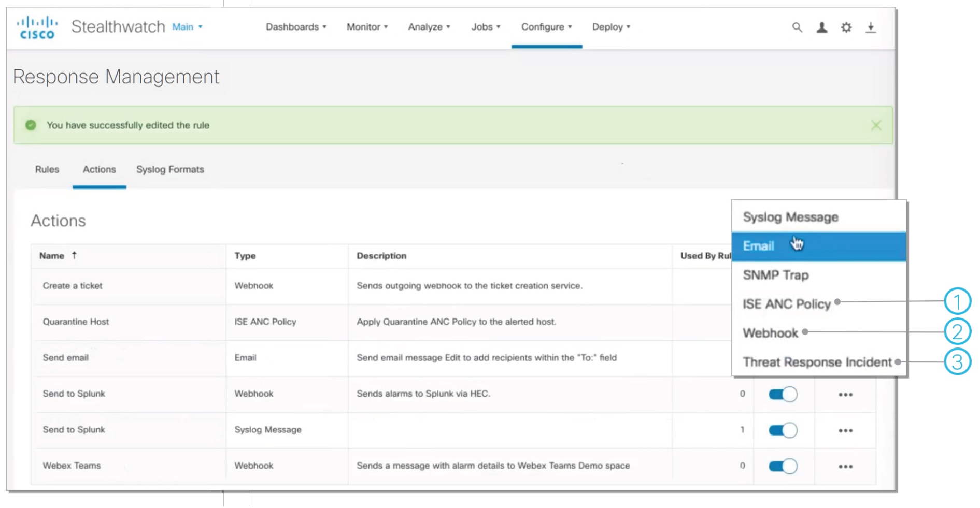
Task: Choose Threat Response Incident from the dropdown
Action: tap(819, 362)
